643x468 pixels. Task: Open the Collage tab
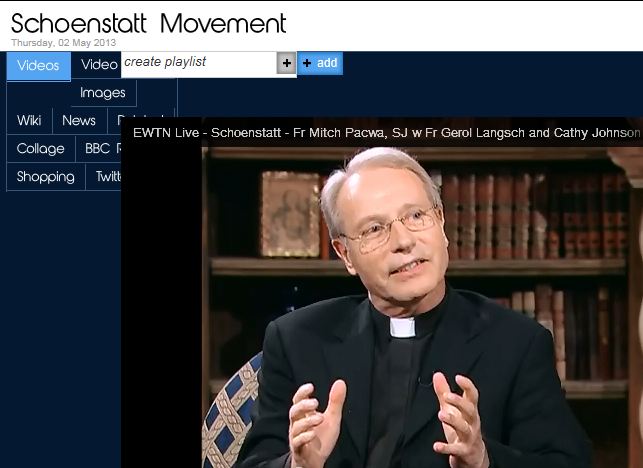coord(41,148)
